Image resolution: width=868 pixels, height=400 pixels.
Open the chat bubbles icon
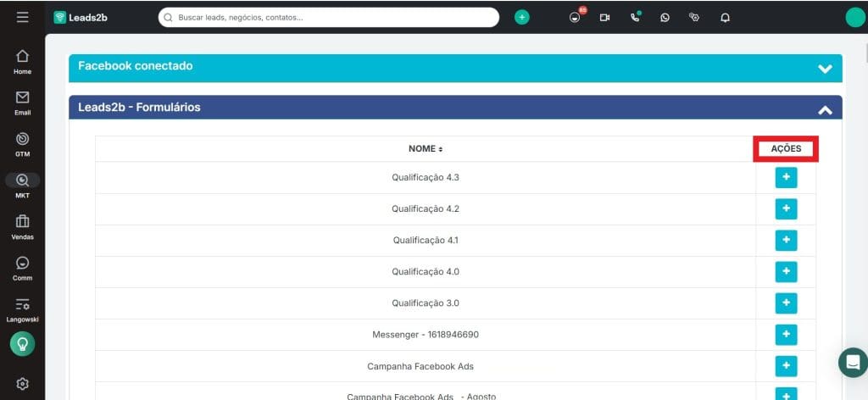pyautogui.click(x=694, y=17)
